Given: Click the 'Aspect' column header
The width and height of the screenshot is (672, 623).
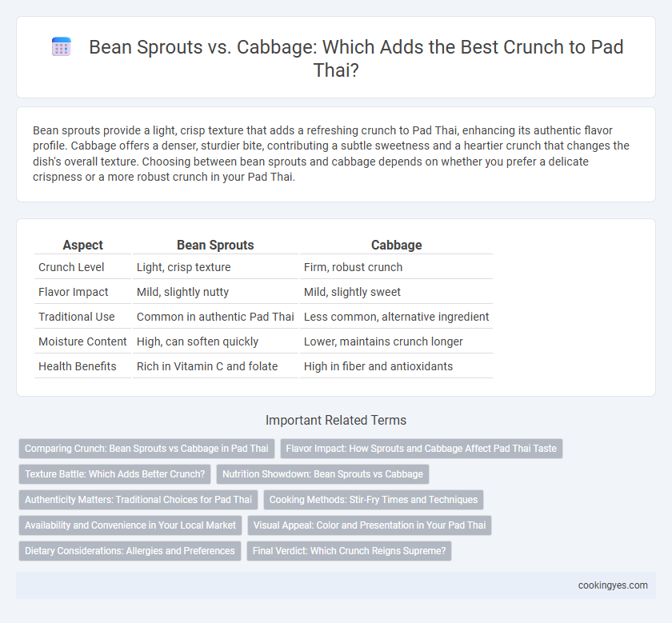Looking at the screenshot, I should [82, 245].
